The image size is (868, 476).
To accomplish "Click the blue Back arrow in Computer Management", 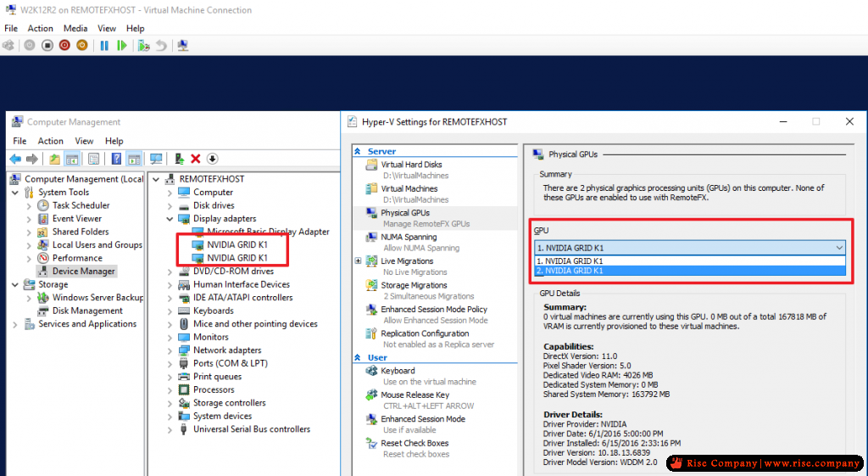I will [x=15, y=159].
